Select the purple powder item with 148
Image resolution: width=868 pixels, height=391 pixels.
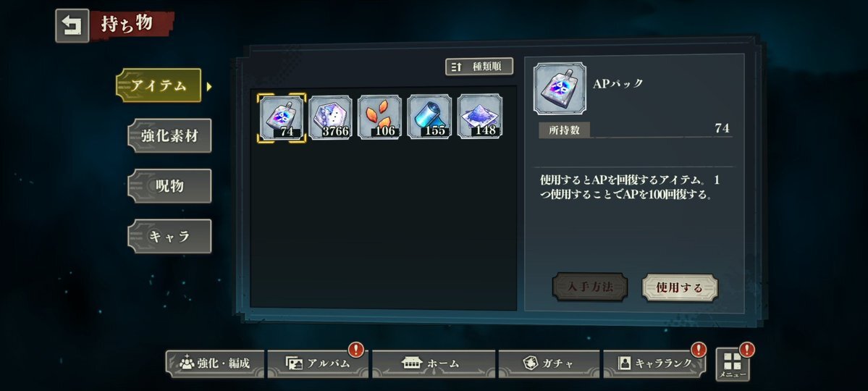pyautogui.click(x=480, y=117)
